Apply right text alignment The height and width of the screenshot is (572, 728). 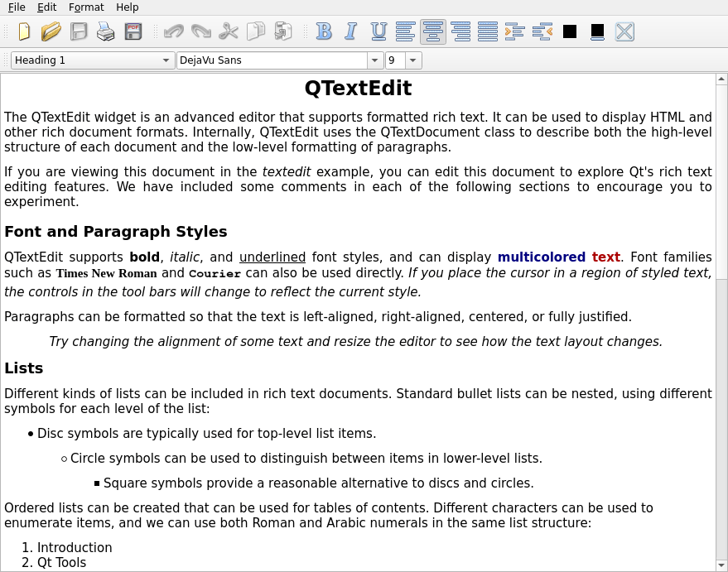point(459,31)
